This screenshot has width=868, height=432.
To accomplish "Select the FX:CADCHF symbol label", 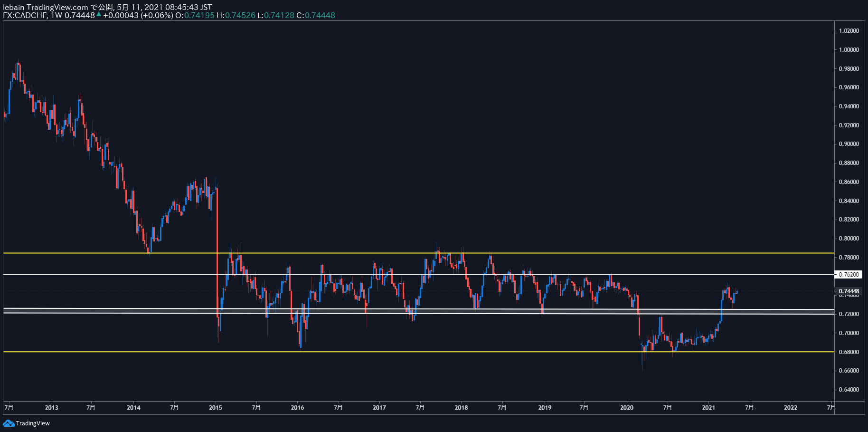I will tap(25, 15).
